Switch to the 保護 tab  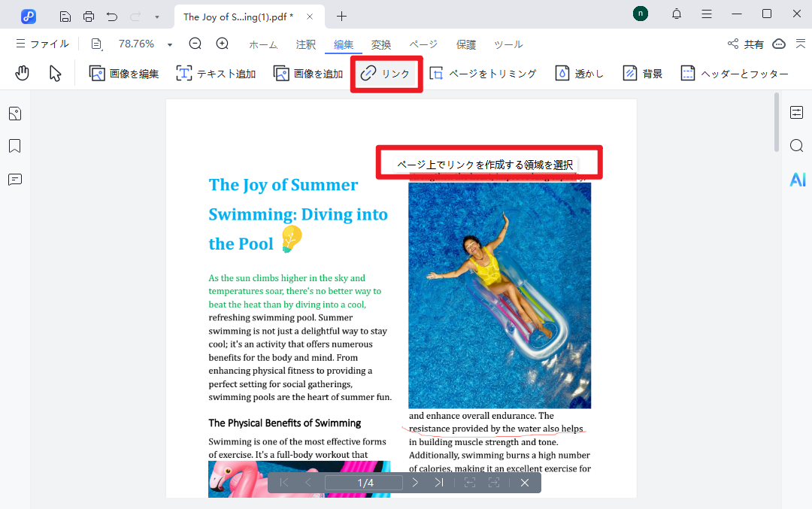[x=466, y=44]
